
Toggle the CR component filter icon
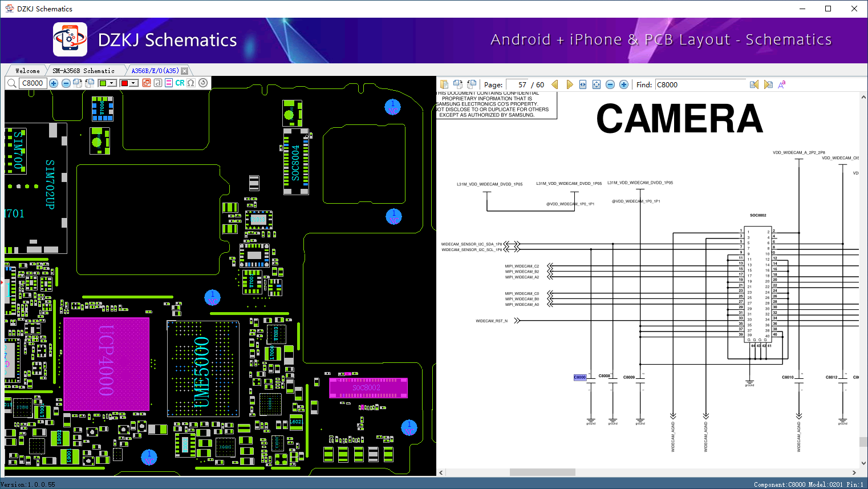tap(180, 83)
